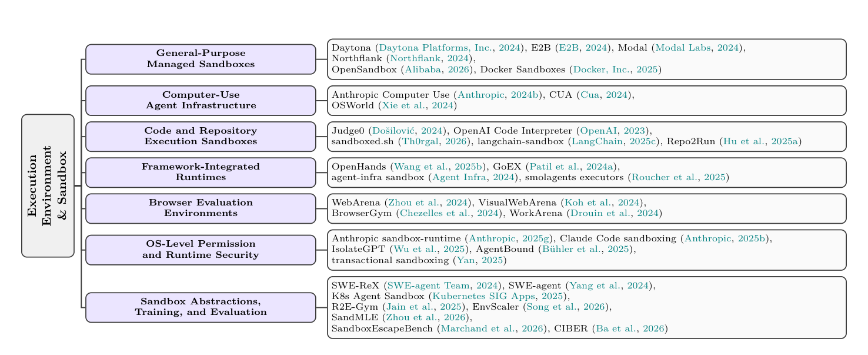Click the OSWorld entry text
This screenshot has height=355, width=868.
pos(353,105)
